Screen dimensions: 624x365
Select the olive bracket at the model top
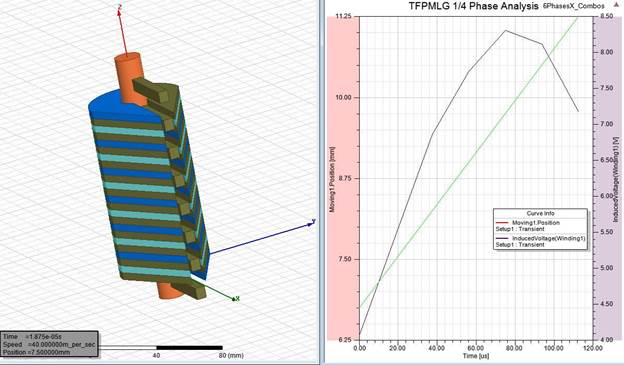click(150, 91)
